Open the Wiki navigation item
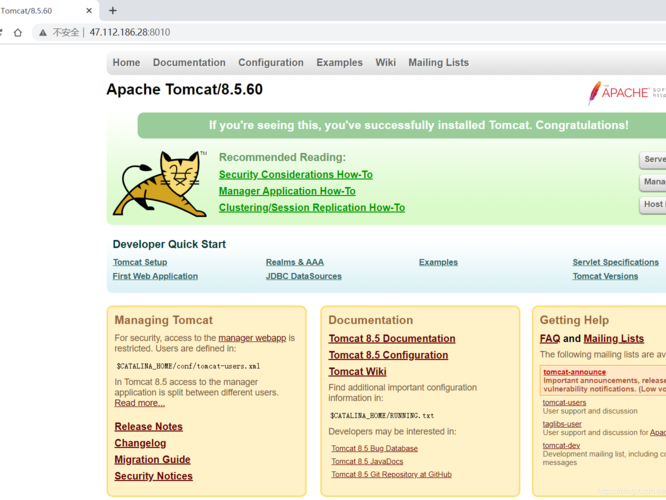Viewport: 666px width, 500px height. coord(385,62)
